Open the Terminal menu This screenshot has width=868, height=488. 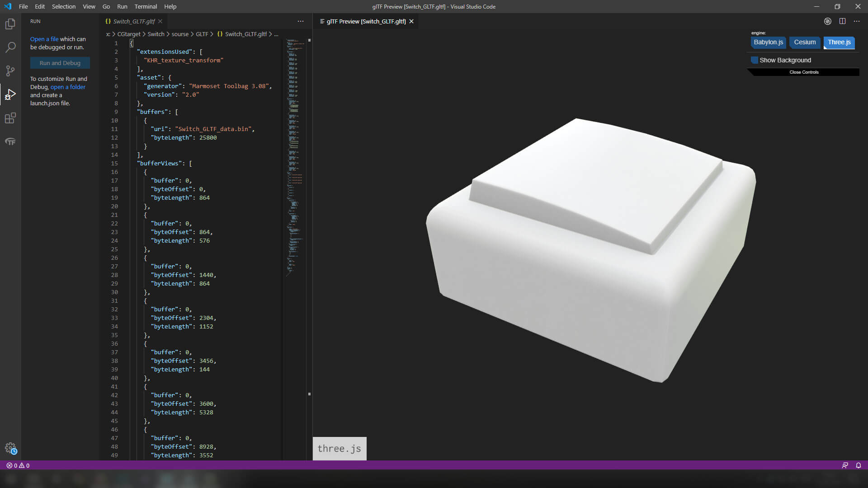tap(146, 7)
